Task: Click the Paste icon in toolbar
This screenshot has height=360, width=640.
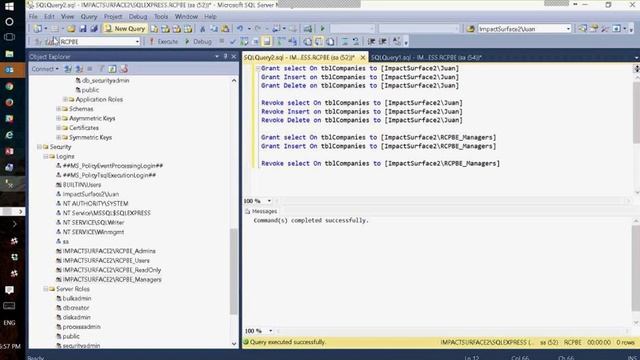Action: [225, 29]
